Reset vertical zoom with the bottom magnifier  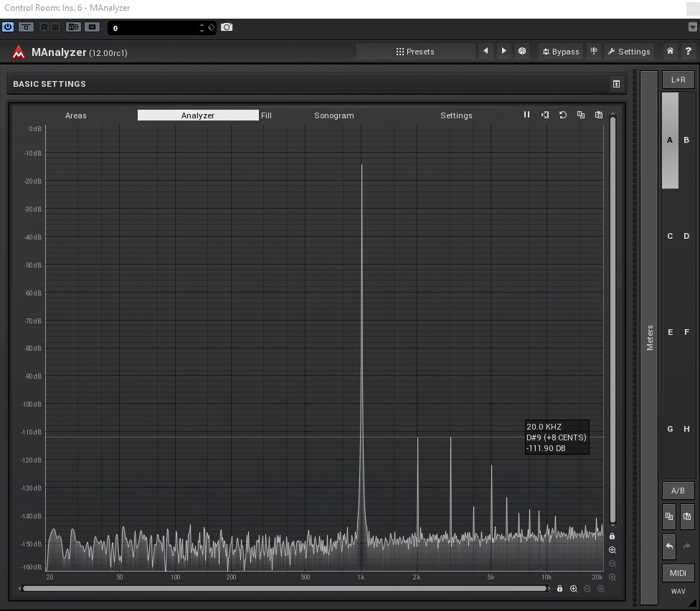click(x=612, y=577)
